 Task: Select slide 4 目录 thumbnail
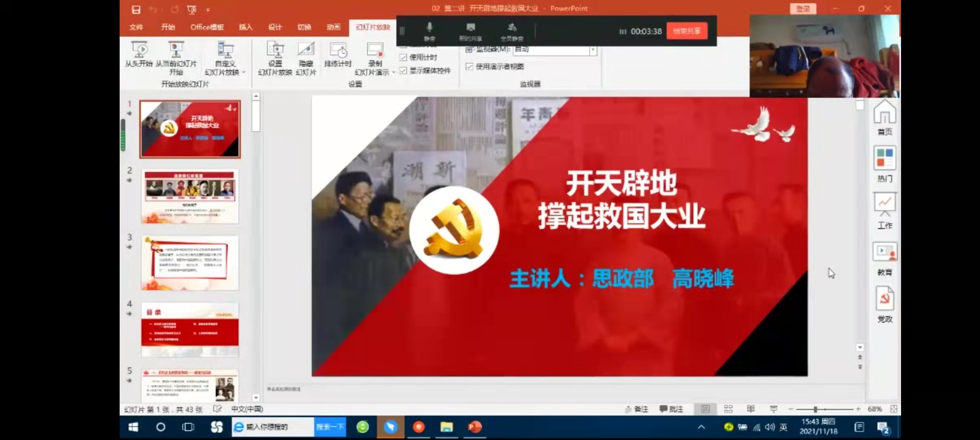point(190,329)
